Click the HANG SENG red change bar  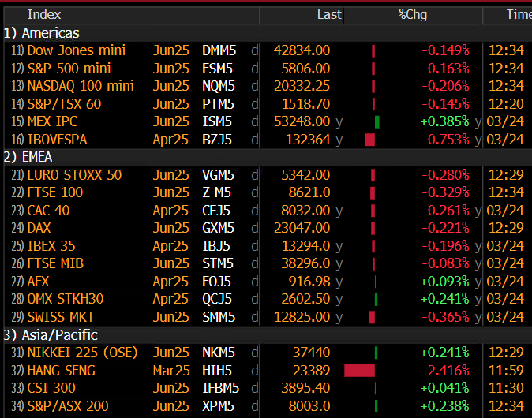pos(360,371)
